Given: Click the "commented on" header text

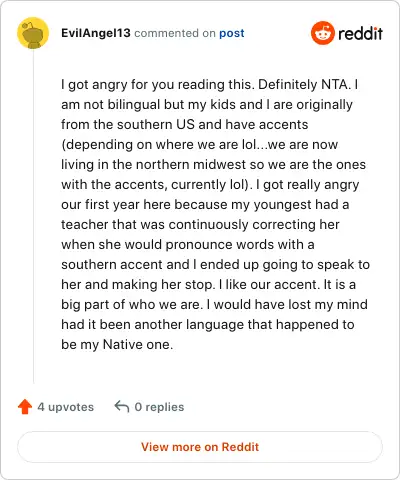Looking at the screenshot, I should click(175, 33).
